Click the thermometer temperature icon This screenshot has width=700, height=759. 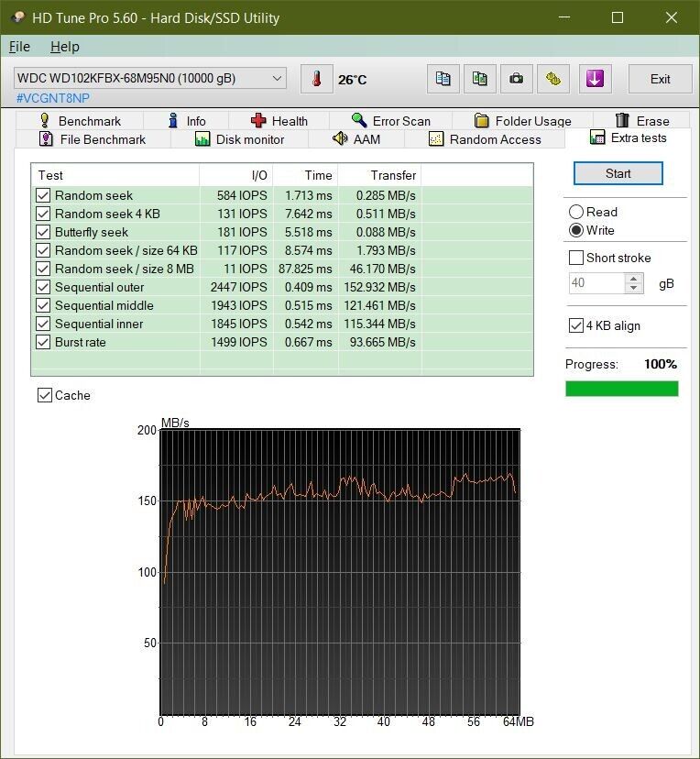tap(317, 79)
